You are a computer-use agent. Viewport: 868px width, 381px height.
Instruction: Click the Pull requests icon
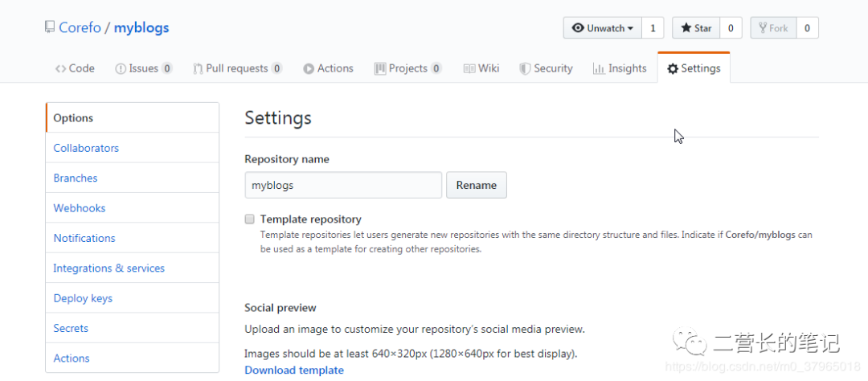[x=198, y=68]
